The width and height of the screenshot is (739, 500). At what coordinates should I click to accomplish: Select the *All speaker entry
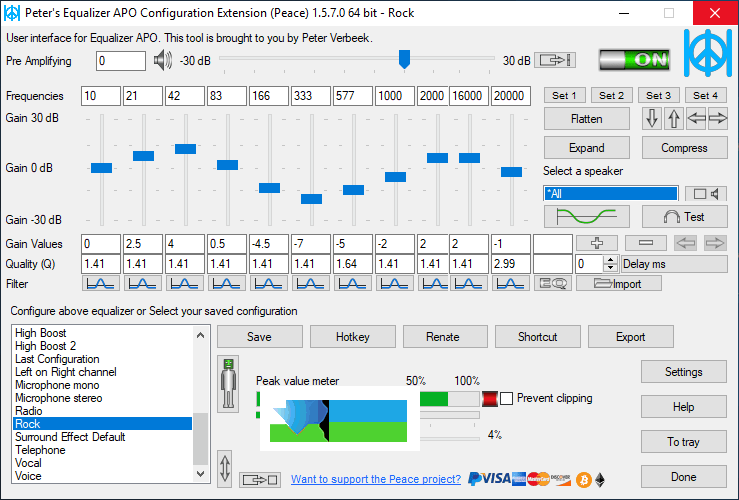(611, 193)
